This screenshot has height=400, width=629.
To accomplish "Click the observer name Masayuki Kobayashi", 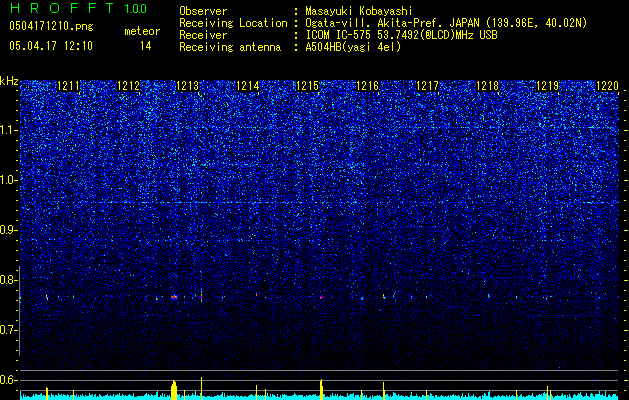I will (359, 11).
